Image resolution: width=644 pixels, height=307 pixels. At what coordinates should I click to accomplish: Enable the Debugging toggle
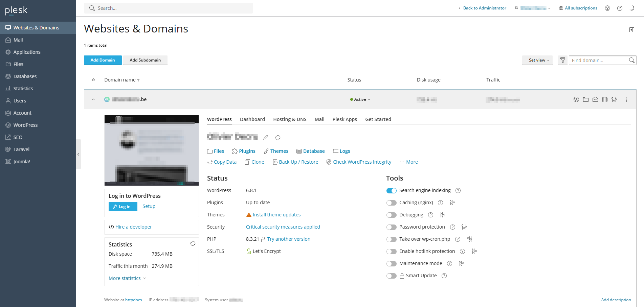point(391,215)
